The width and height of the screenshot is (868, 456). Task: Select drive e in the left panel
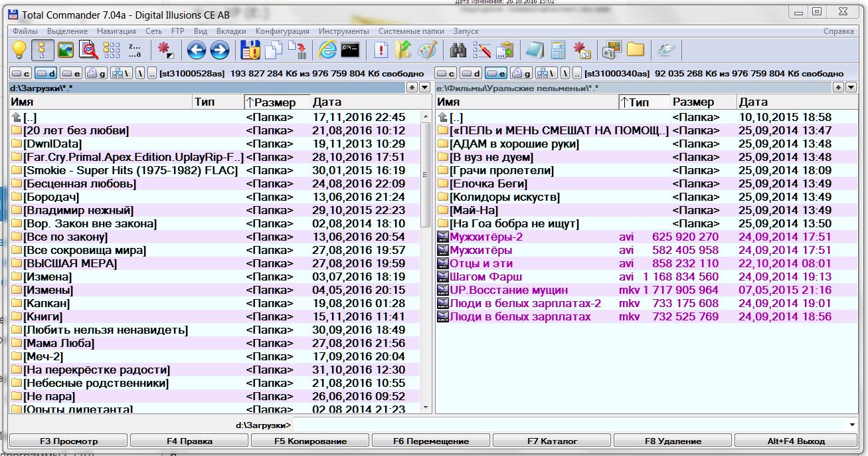click(x=71, y=73)
